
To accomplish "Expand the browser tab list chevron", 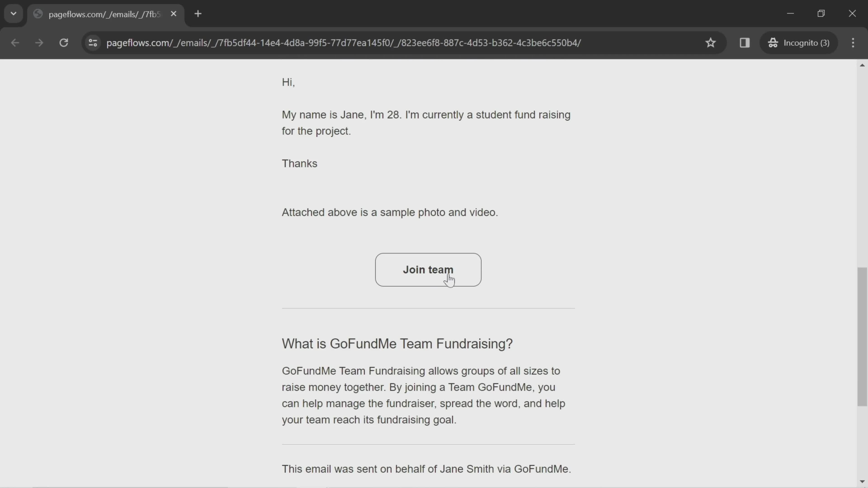I will [x=13, y=13].
